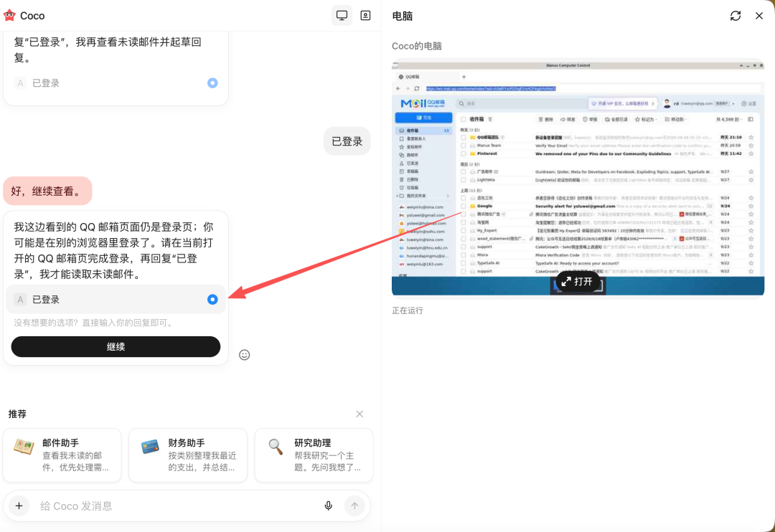Select 收件箱 folder in the preview sidebar
The width and height of the screenshot is (775, 532).
coord(423,130)
